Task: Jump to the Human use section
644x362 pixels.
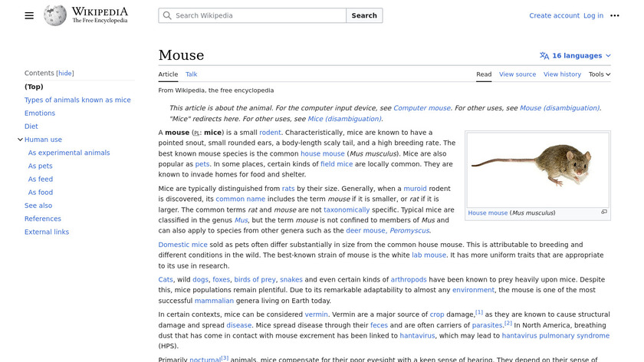Action: click(43, 140)
